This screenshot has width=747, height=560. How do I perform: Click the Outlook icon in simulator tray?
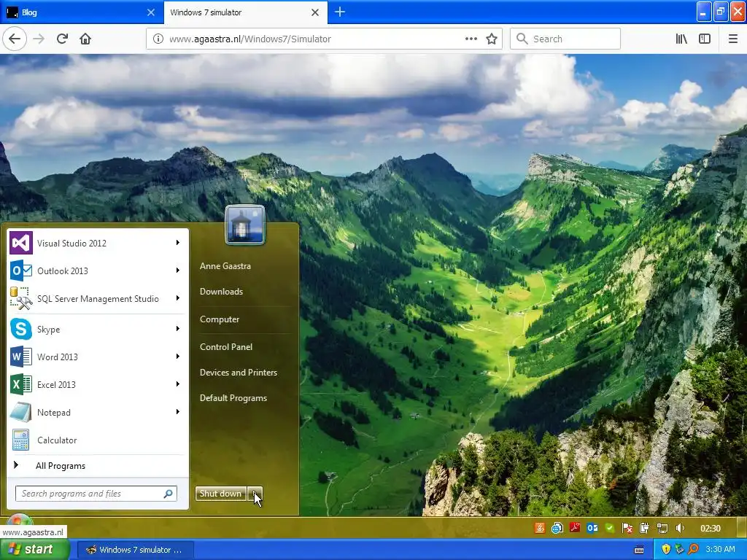[592, 528]
